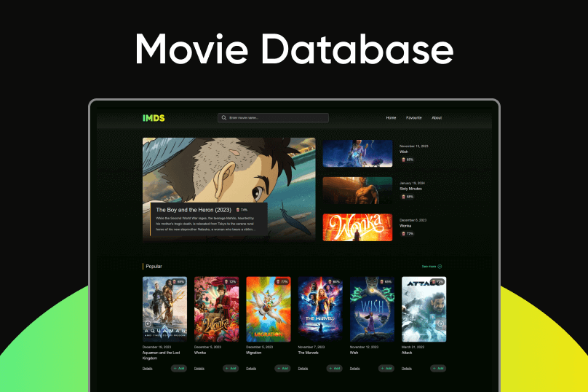The image size is (588, 392).
Task: Click the Popular section heading
Action: point(154,267)
